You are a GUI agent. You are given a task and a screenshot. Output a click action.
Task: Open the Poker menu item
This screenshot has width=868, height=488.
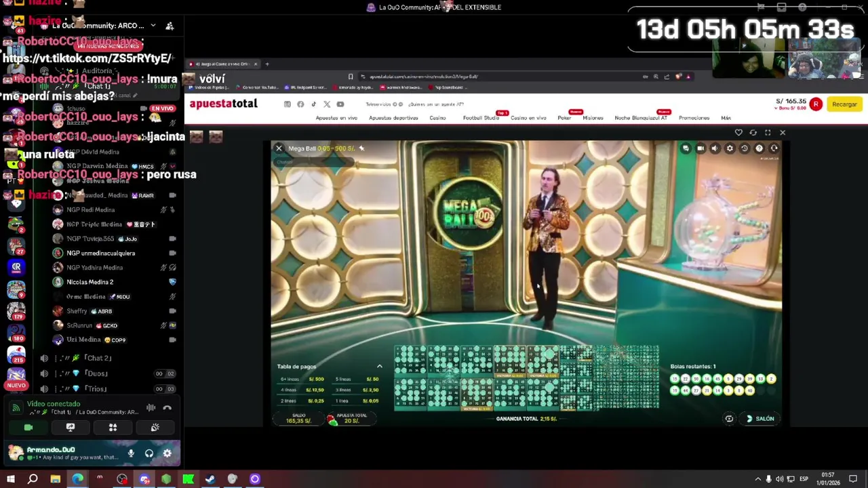click(x=564, y=118)
